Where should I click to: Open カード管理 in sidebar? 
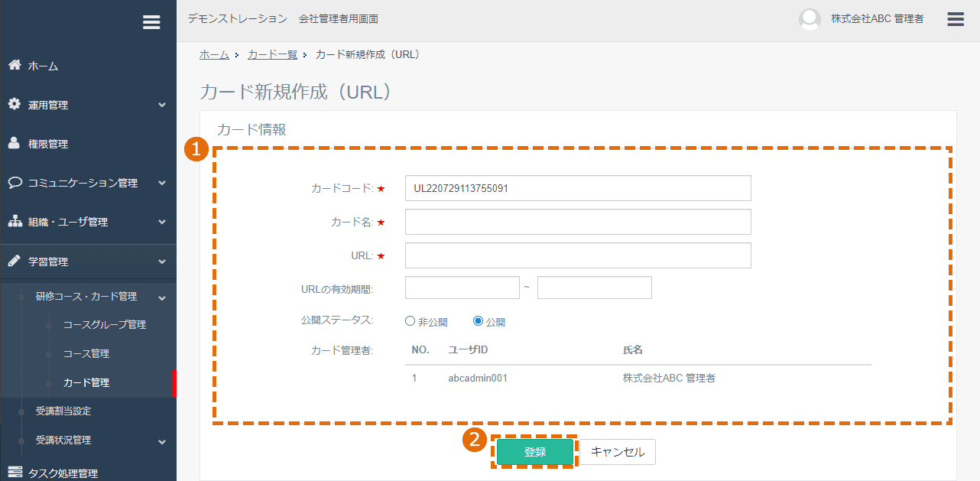[86, 382]
